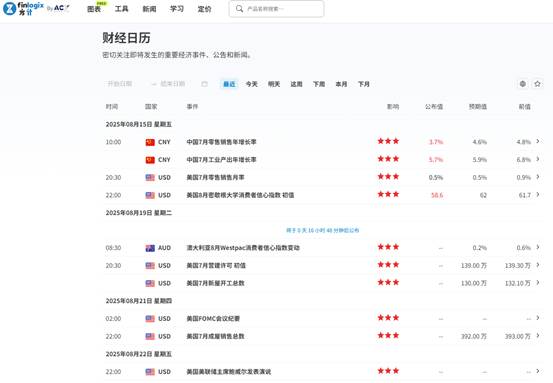553x383 pixels.
Task: Click the start date input field
Action: click(x=120, y=84)
